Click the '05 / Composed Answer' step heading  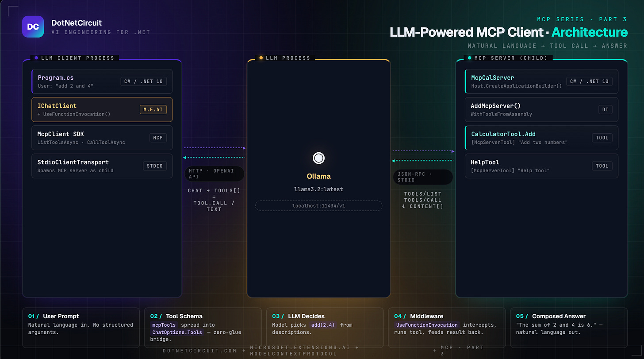[551, 316]
